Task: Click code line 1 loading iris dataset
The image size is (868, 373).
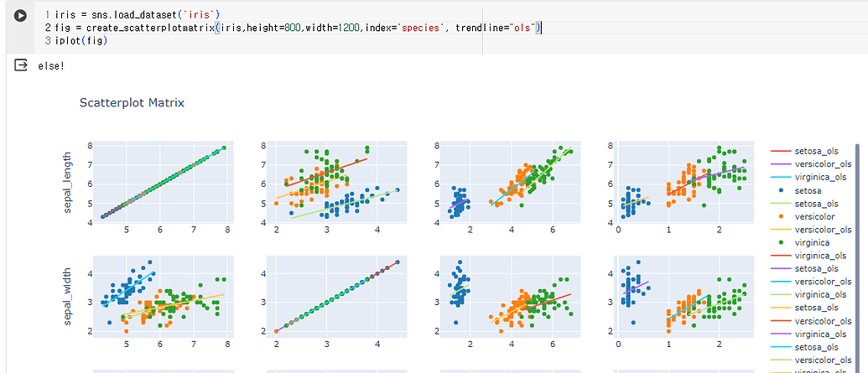Action: pos(131,13)
